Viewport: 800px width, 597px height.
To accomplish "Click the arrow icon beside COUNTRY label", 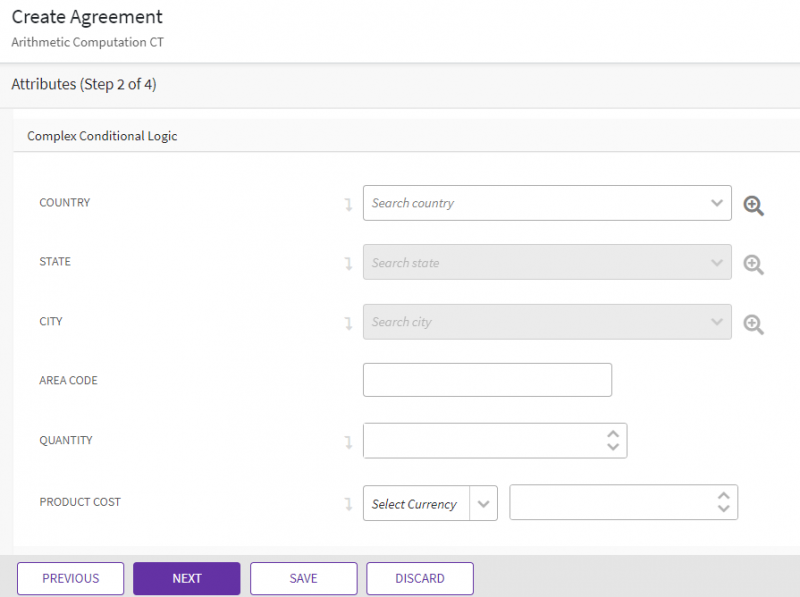I will pos(349,204).
